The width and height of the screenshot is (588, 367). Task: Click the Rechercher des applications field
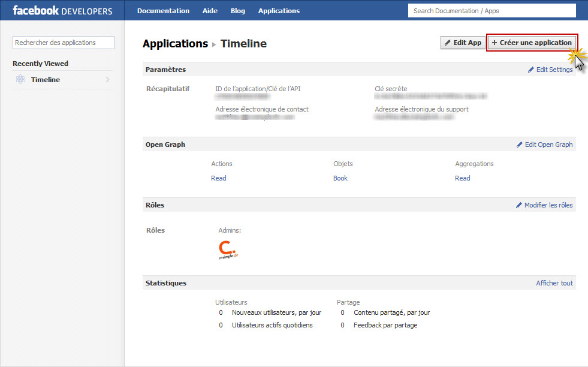[x=64, y=43]
